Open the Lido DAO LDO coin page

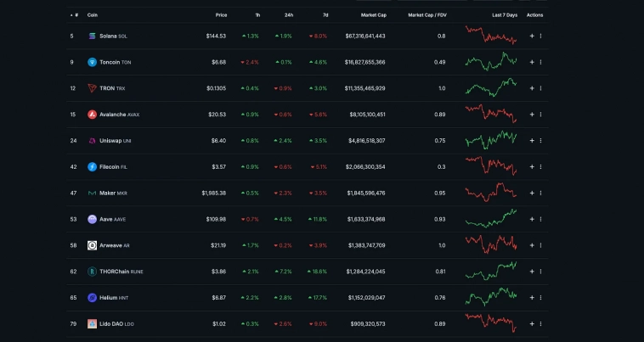point(116,324)
